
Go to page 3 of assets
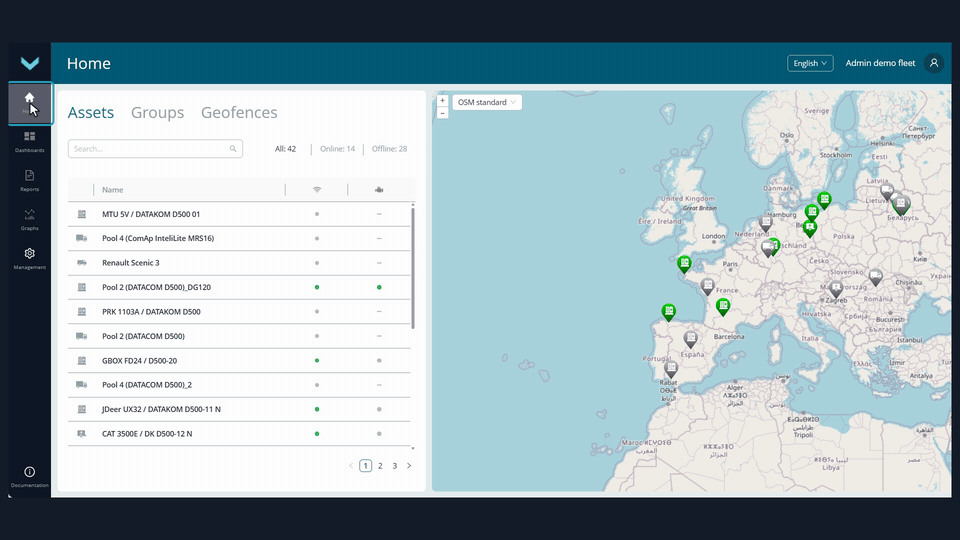coord(395,466)
